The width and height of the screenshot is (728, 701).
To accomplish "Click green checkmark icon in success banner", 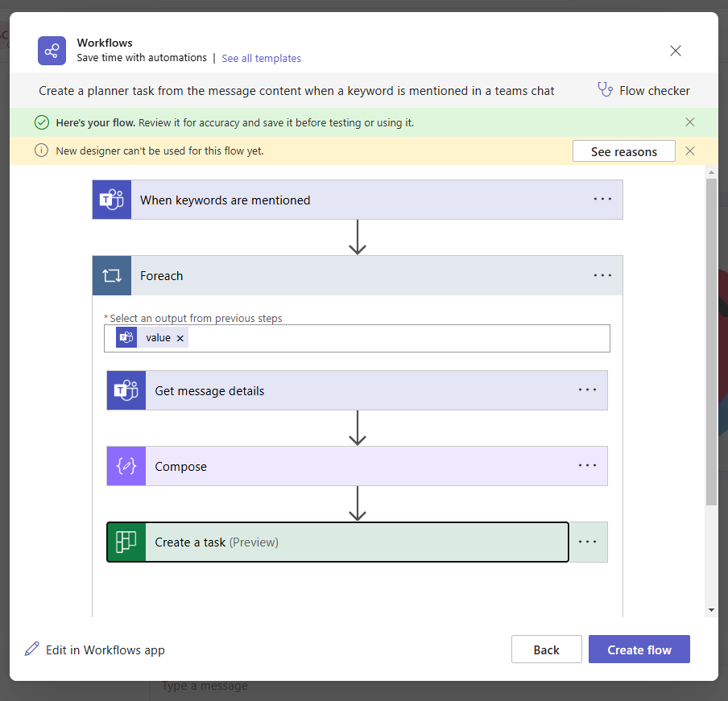I will click(42, 122).
